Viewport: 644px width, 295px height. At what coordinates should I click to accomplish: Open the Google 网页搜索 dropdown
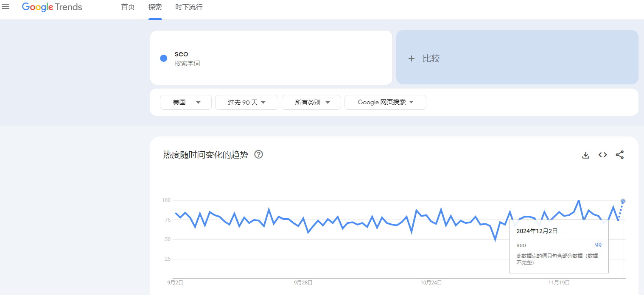click(385, 102)
